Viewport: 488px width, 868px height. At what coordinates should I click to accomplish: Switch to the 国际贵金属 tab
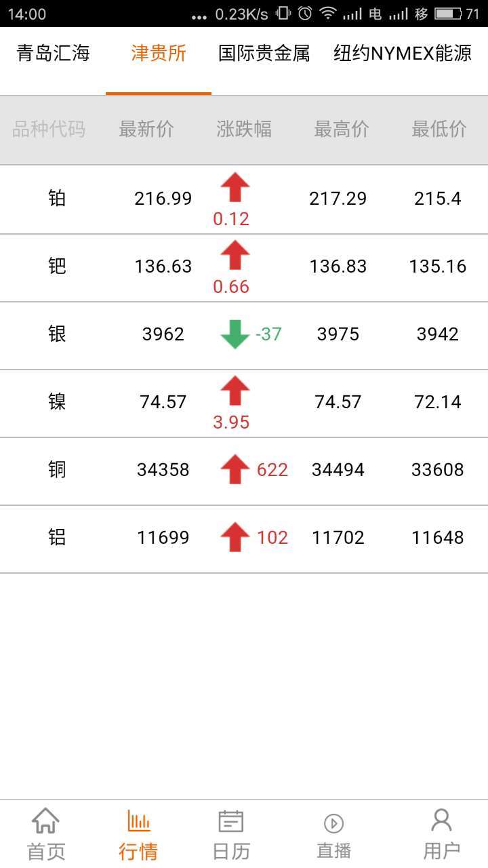(264, 54)
